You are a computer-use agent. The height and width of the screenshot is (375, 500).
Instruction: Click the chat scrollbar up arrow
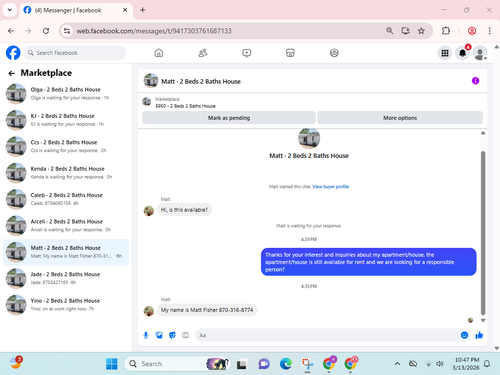pyautogui.click(x=483, y=133)
